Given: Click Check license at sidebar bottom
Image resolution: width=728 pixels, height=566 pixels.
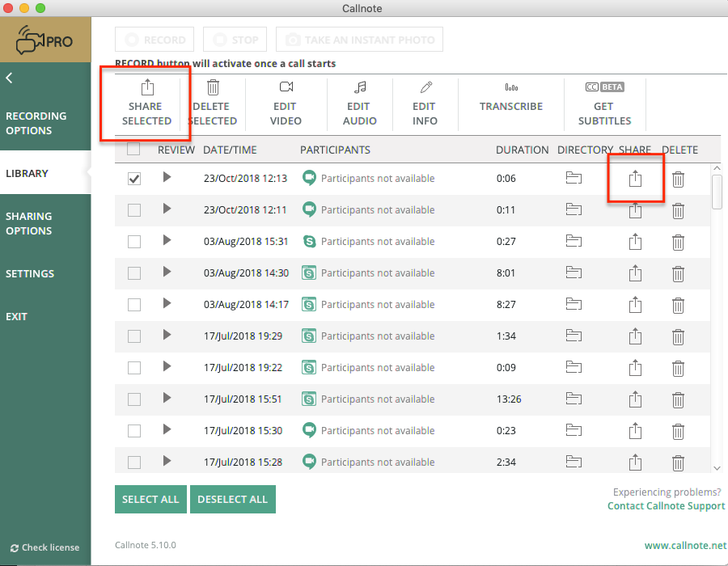Looking at the screenshot, I should point(45,547).
